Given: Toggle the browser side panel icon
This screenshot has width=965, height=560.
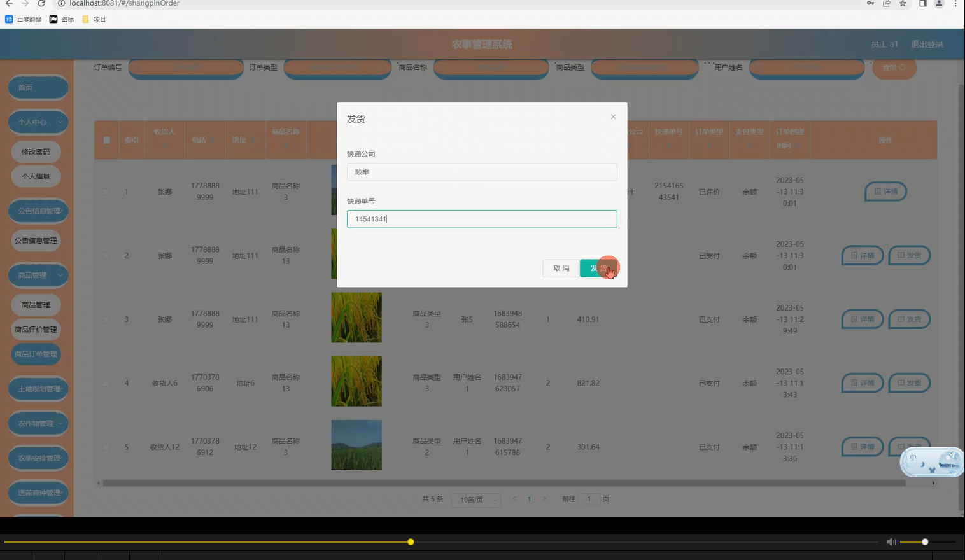Looking at the screenshot, I should [922, 3].
